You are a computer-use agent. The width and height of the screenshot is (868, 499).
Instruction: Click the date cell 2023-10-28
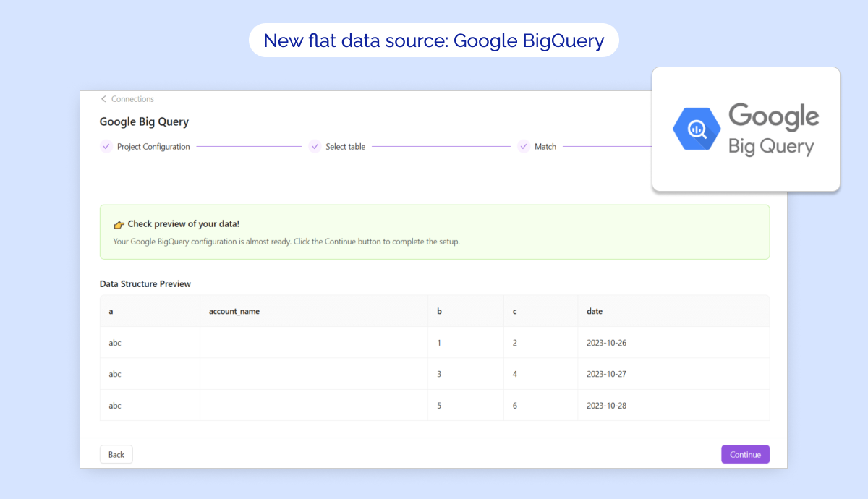[x=606, y=406]
